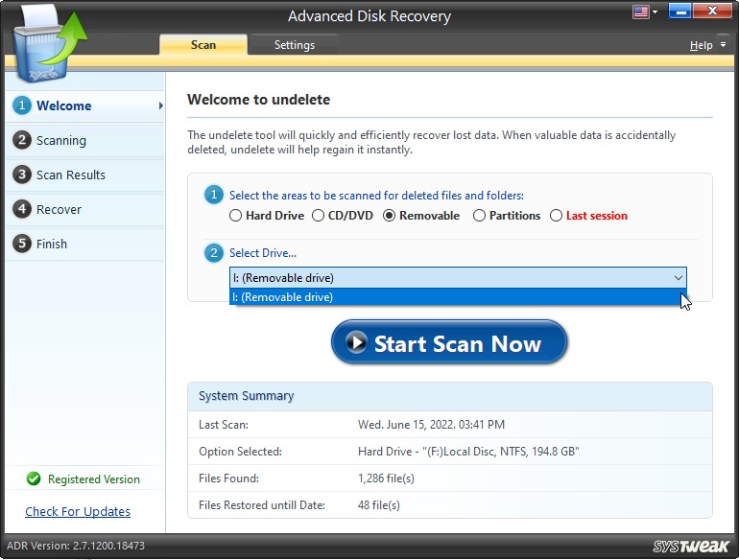This screenshot has height=560, width=739.
Task: Open the US flag language dropdown
Action: click(646, 12)
